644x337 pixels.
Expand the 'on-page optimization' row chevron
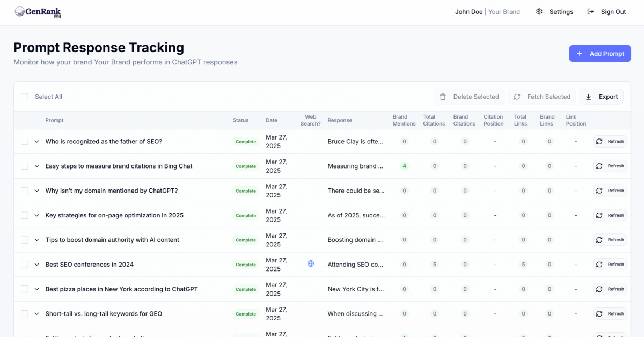click(37, 215)
